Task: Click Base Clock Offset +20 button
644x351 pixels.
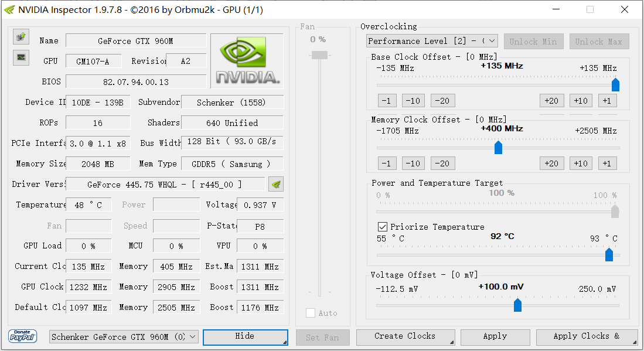Action: (551, 101)
